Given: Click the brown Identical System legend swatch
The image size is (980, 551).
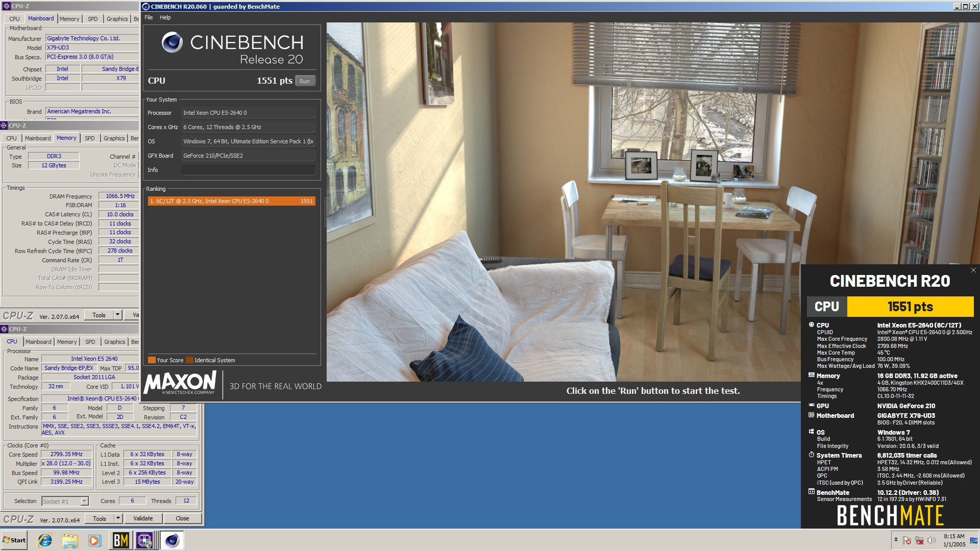Looking at the screenshot, I should point(189,360).
